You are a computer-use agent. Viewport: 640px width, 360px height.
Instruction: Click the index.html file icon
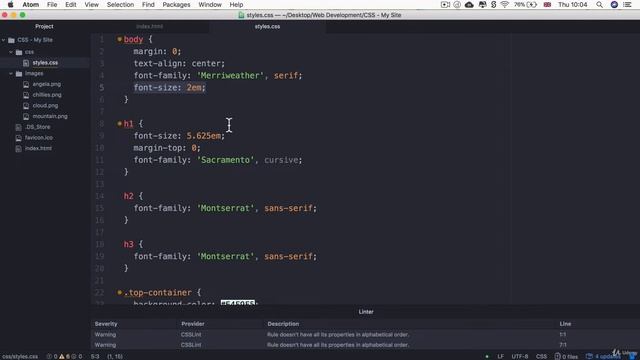pos(18,149)
